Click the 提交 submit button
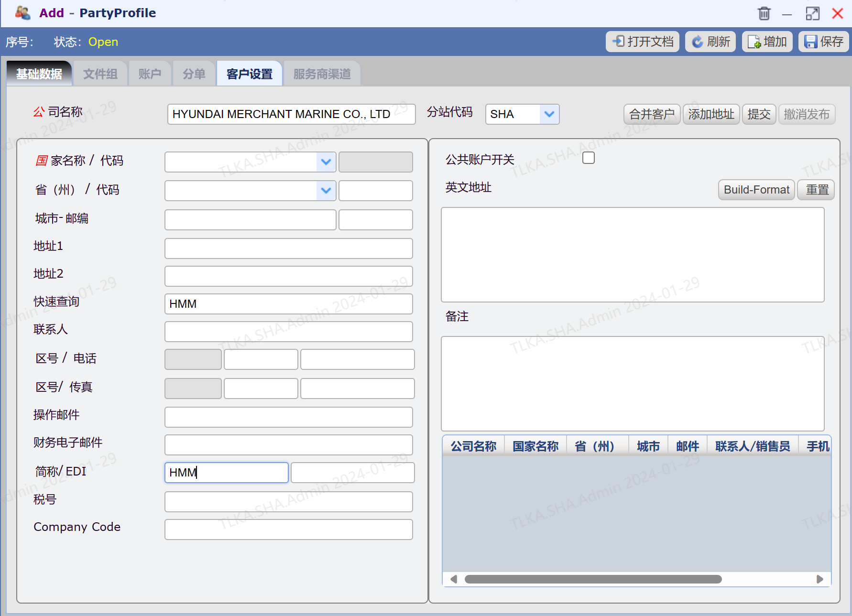852x616 pixels. (759, 114)
